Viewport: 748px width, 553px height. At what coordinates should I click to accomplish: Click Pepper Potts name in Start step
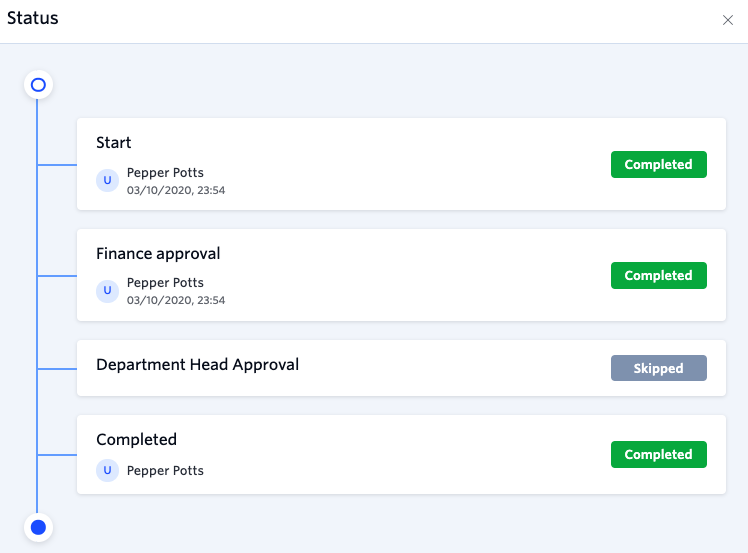pyautogui.click(x=165, y=172)
